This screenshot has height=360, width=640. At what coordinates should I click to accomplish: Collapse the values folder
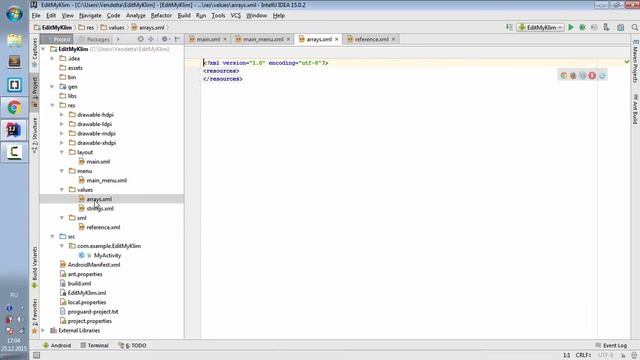click(62, 190)
